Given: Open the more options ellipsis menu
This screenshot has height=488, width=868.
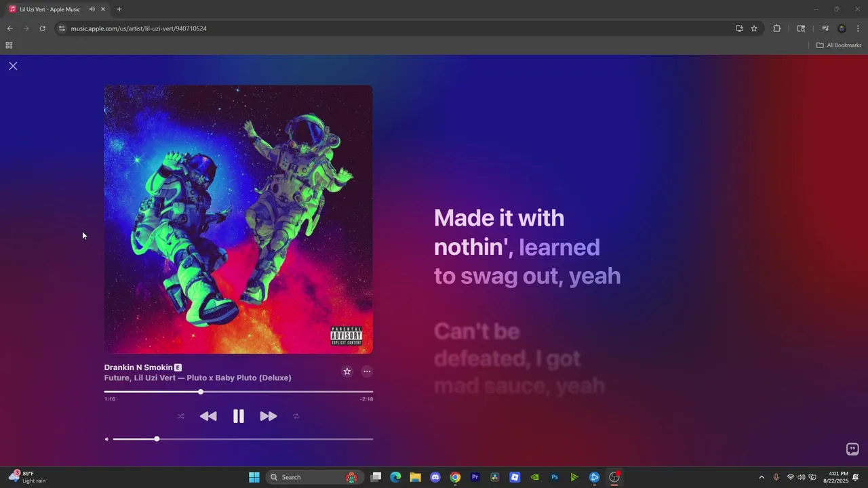Looking at the screenshot, I should 367,371.
